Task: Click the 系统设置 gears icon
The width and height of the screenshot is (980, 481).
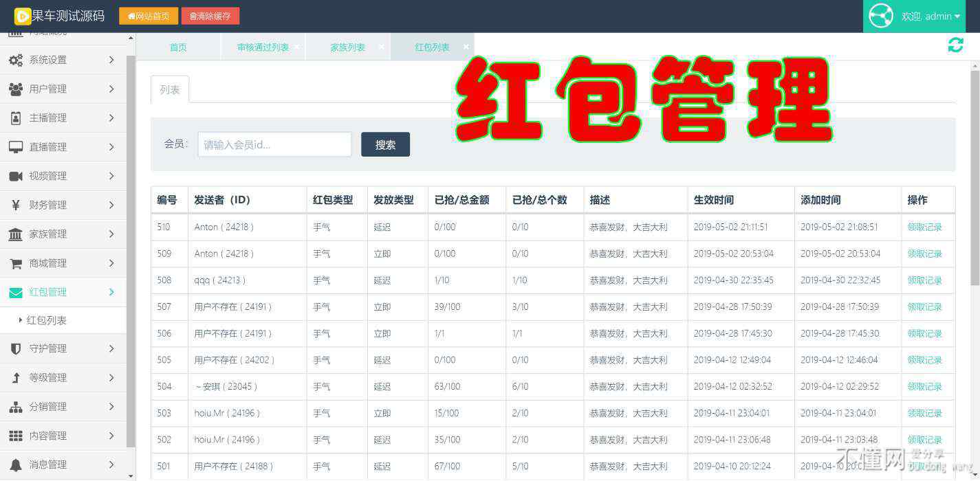Action: pos(15,60)
